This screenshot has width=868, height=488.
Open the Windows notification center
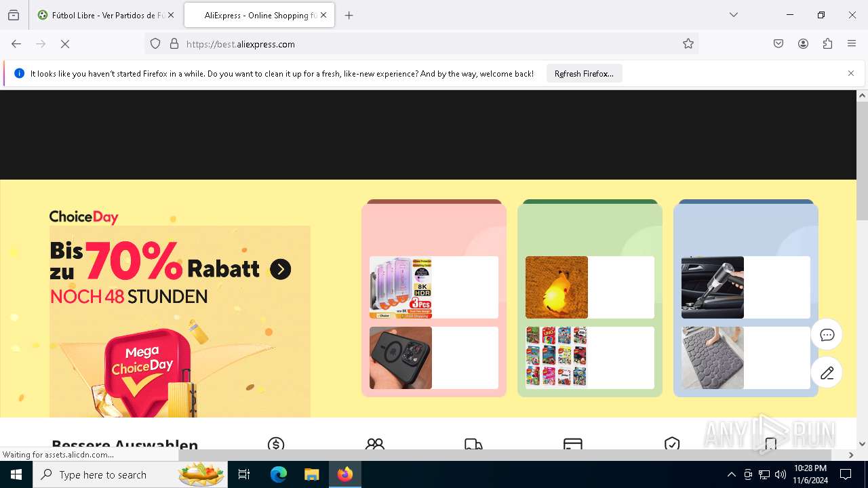846,474
